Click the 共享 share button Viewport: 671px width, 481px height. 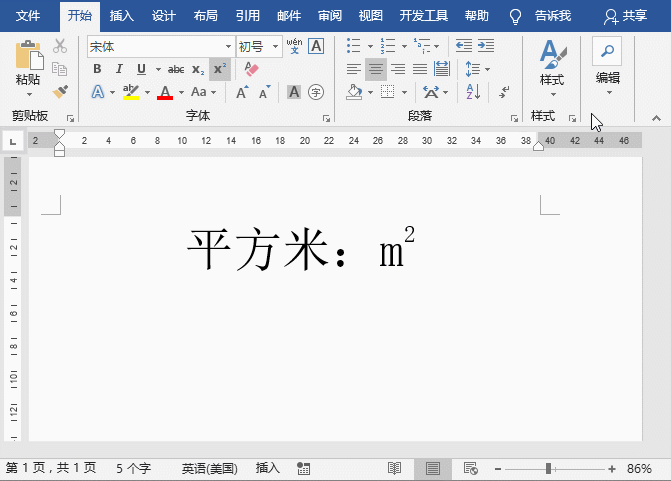[x=625, y=16]
